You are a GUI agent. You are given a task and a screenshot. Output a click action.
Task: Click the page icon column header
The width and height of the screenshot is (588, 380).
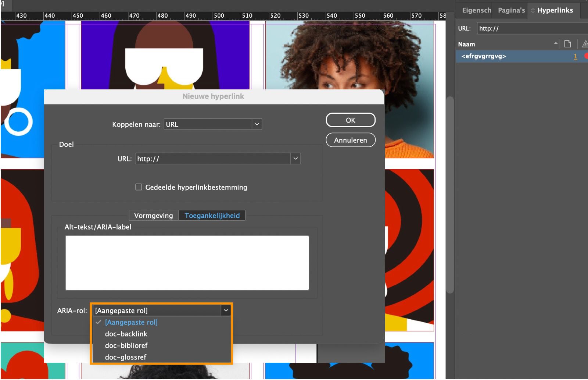tap(567, 44)
